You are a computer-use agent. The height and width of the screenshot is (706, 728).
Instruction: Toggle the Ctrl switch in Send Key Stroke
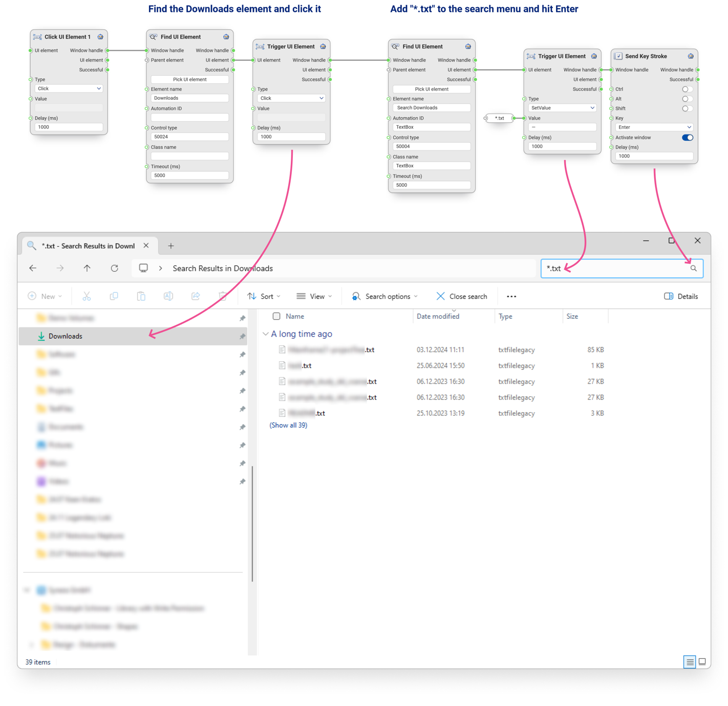point(687,89)
